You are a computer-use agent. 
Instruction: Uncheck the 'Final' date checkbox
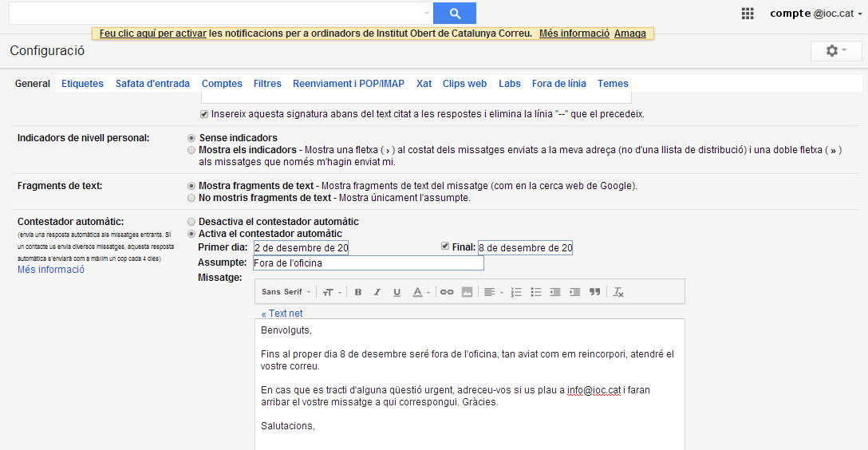445,247
